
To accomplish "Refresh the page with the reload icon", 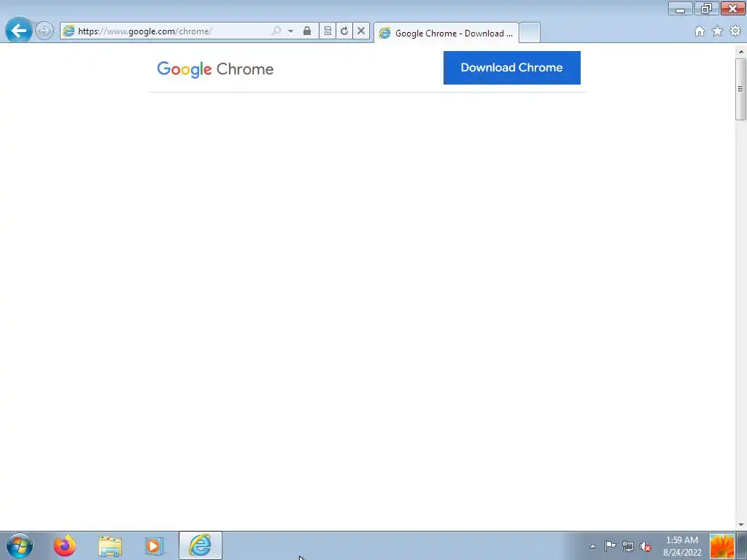I will pyautogui.click(x=344, y=31).
